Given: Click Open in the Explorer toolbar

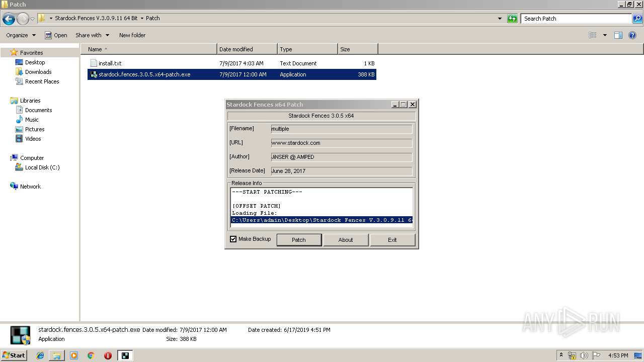Looking at the screenshot, I should coord(56,35).
